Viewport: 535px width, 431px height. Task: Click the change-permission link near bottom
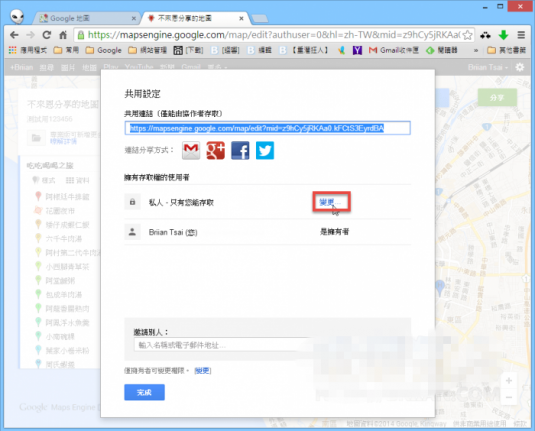(203, 371)
